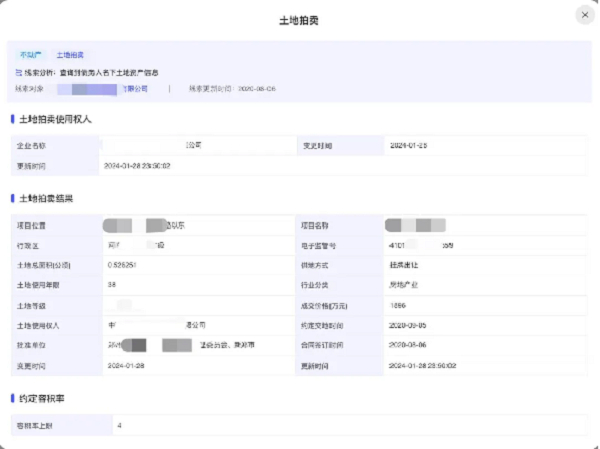Click the 行业分类 value 房地产业

[406, 285]
